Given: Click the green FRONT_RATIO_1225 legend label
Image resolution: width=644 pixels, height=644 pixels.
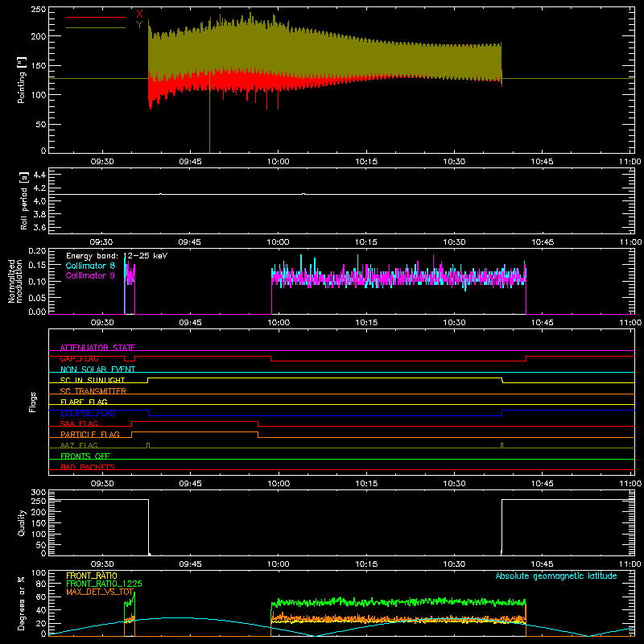Looking at the screenshot, I should coord(105,584).
